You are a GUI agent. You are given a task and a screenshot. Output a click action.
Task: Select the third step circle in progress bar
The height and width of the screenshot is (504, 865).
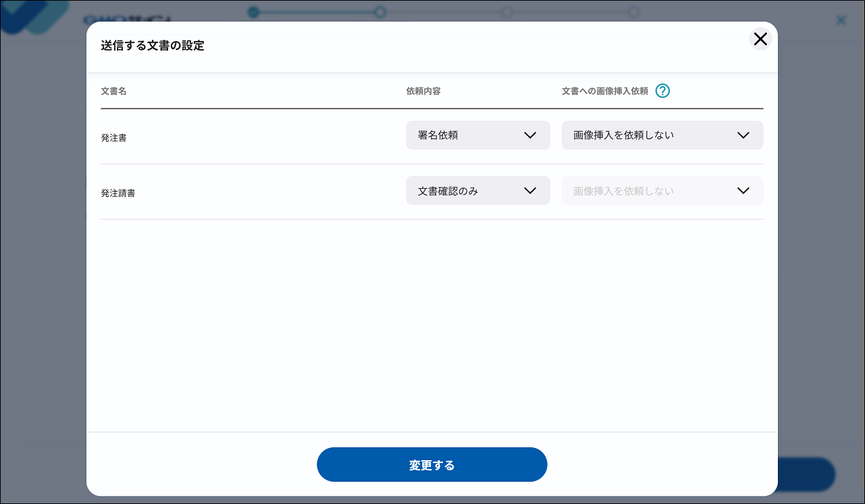click(506, 11)
